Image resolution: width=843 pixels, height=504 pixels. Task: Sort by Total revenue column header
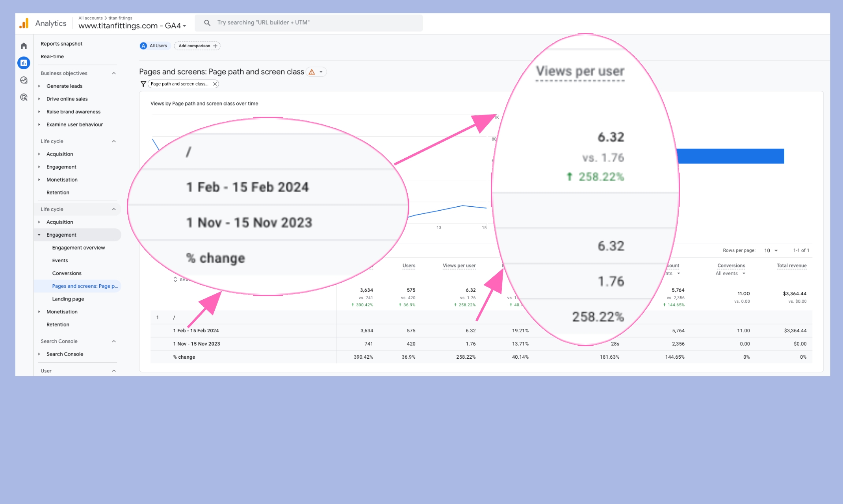click(x=791, y=266)
